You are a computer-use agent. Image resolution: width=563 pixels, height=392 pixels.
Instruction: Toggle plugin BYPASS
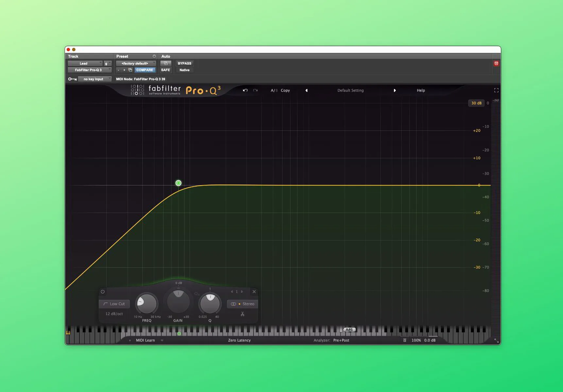(184, 63)
